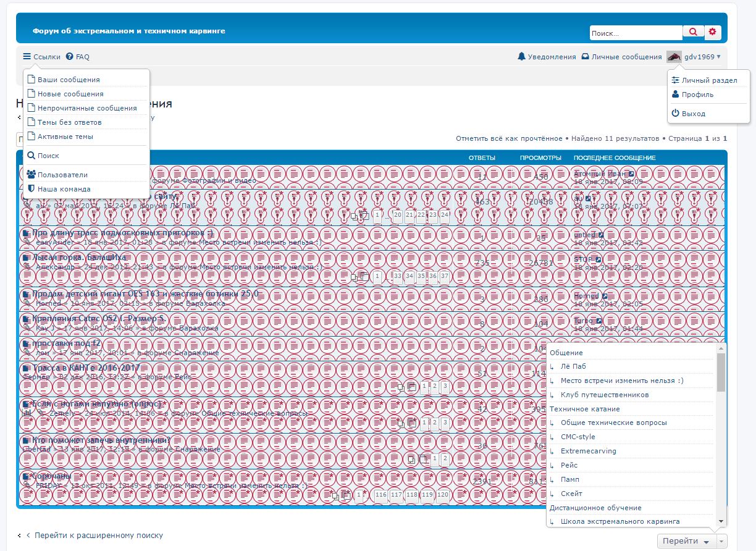The height and width of the screenshot is (551, 756).
Task: Open Профиль from user menu
Action: [x=697, y=95]
